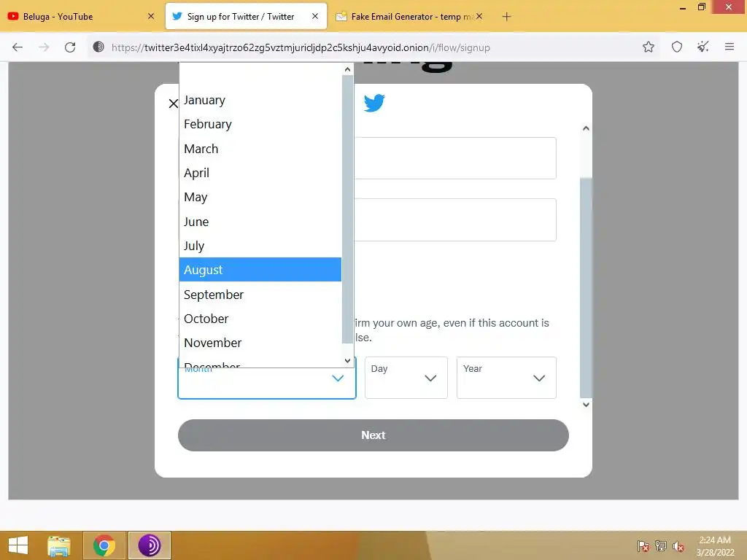
Task: Click the Tor Browser taskbar icon
Action: pos(150,545)
